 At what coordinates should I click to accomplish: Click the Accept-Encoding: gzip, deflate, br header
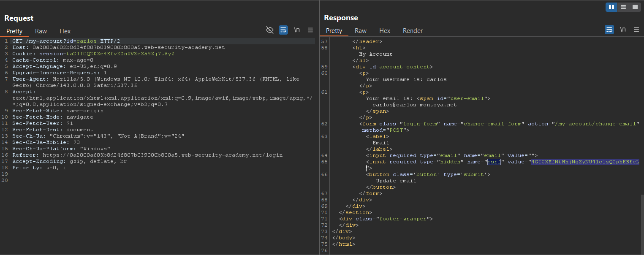pos(70,162)
